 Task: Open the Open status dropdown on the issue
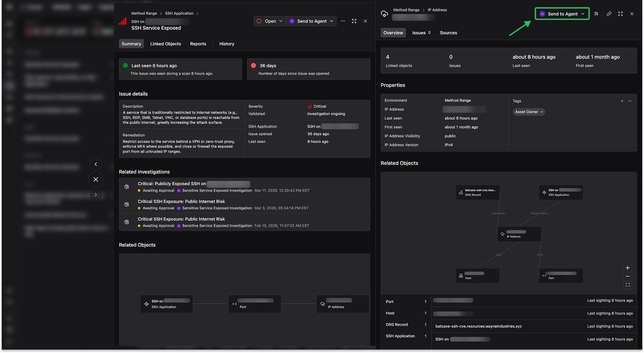pyautogui.click(x=269, y=21)
